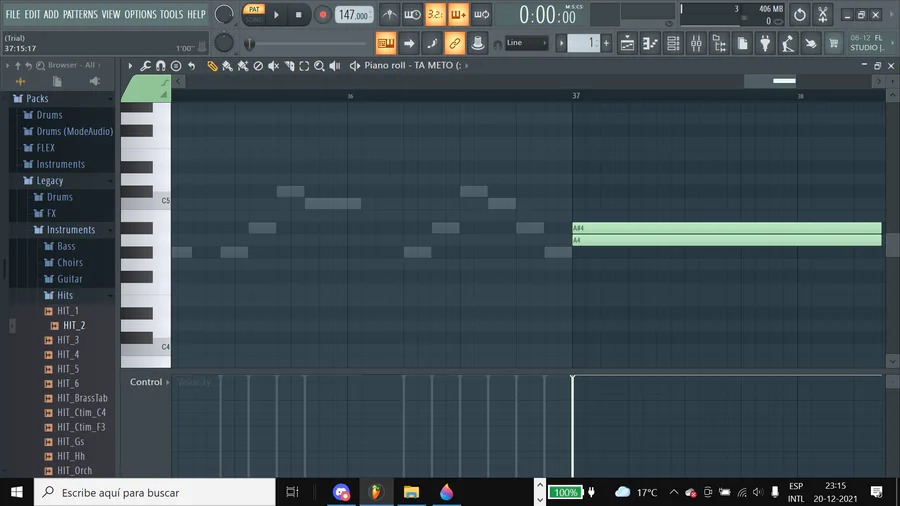Select the Paint brush tool

(227, 66)
